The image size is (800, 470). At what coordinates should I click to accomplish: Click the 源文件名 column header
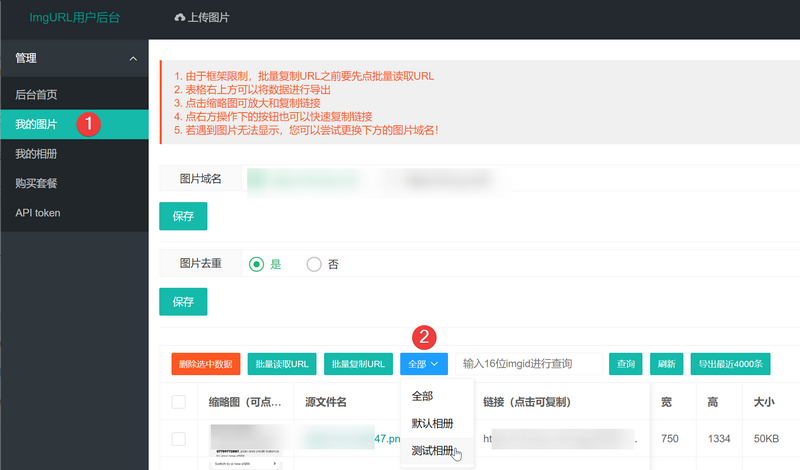click(326, 402)
